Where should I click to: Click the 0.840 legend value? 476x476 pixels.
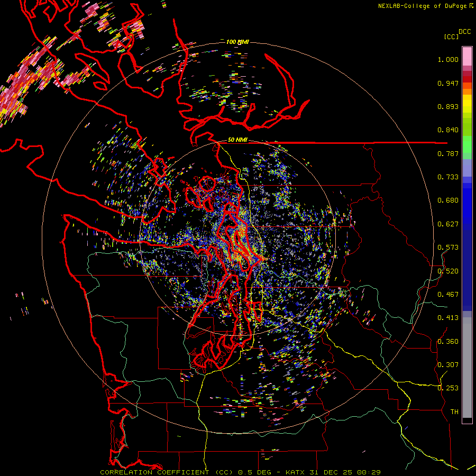coord(448,130)
